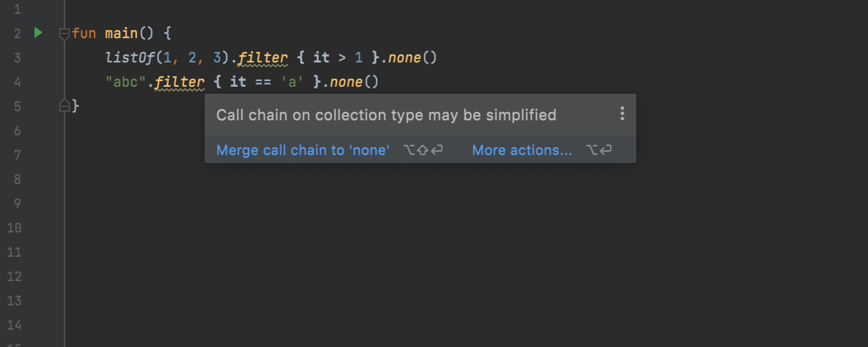Screen dimensions: 868x347
Task: Click the closing fold marker at line 5
Action: (x=65, y=105)
